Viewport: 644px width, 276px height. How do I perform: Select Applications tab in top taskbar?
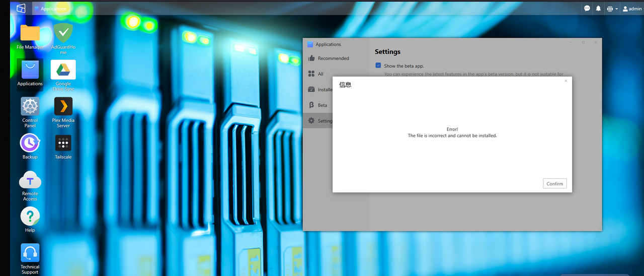(x=50, y=9)
